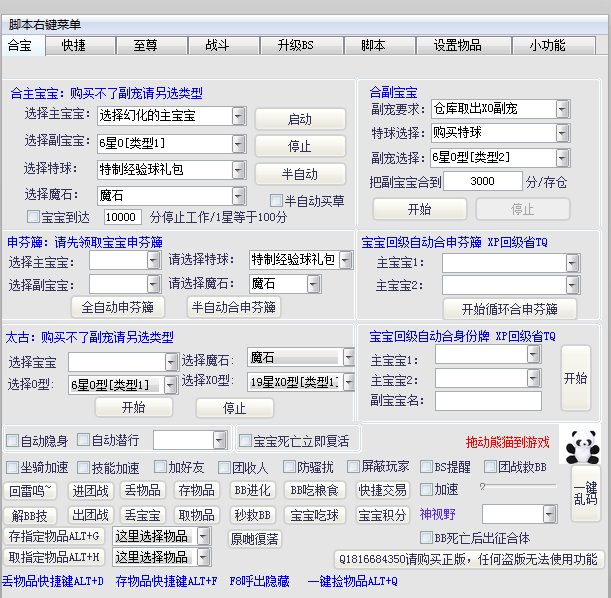The width and height of the screenshot is (611, 598).
Task: Click the 快捷交易 button
Action: [x=383, y=490]
